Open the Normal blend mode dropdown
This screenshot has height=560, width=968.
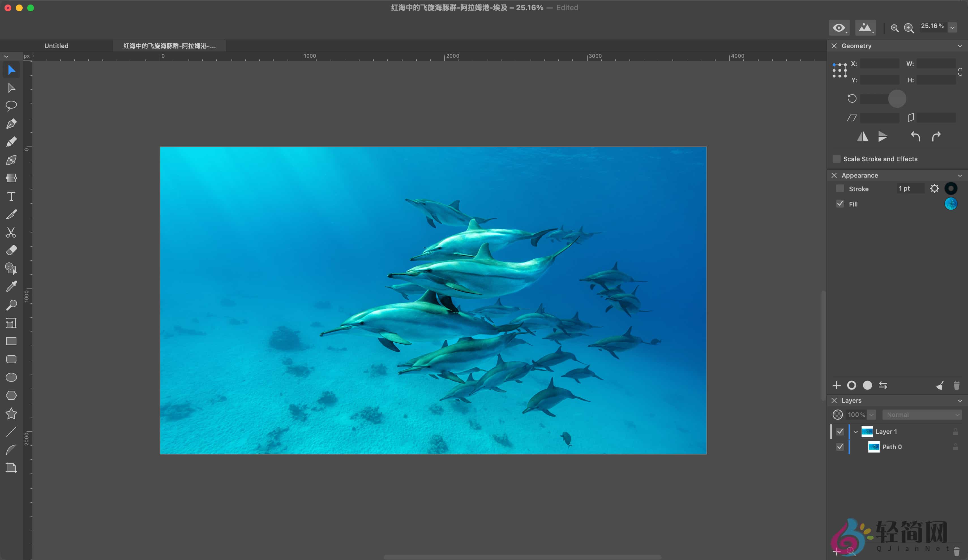click(922, 415)
